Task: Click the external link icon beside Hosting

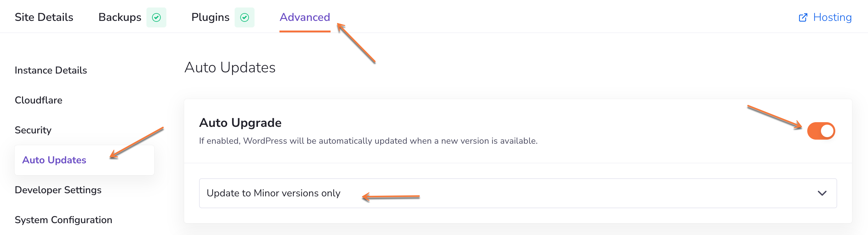Action: point(803,17)
